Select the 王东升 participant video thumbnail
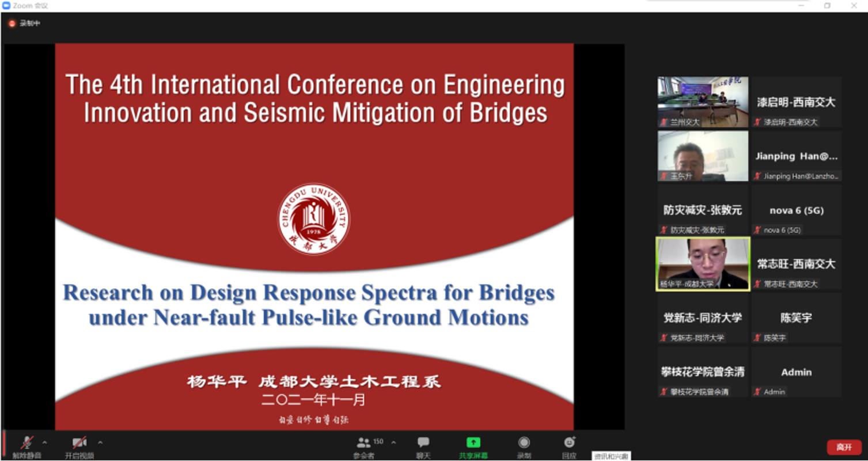The height and width of the screenshot is (461, 868). (703, 156)
